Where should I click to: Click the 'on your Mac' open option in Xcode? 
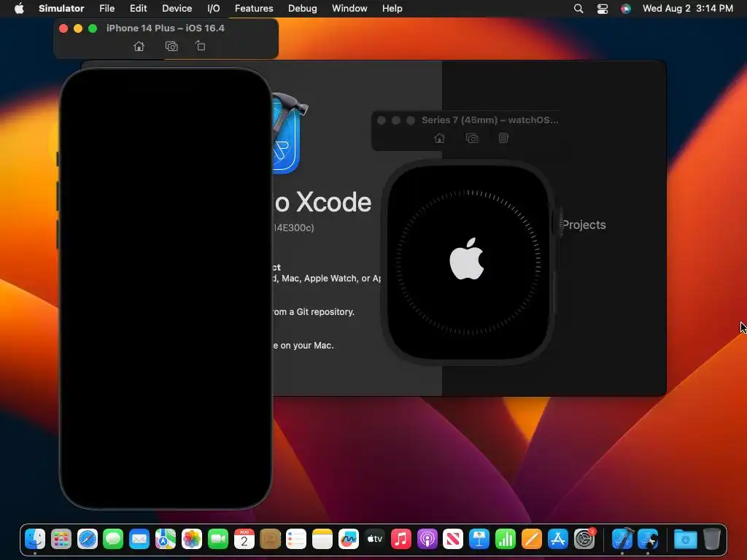point(303,345)
